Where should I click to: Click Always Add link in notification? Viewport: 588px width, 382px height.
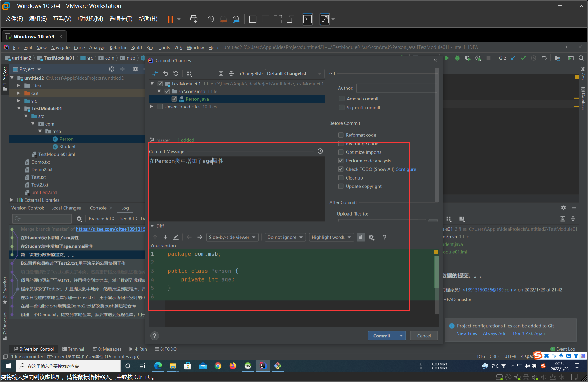point(495,333)
